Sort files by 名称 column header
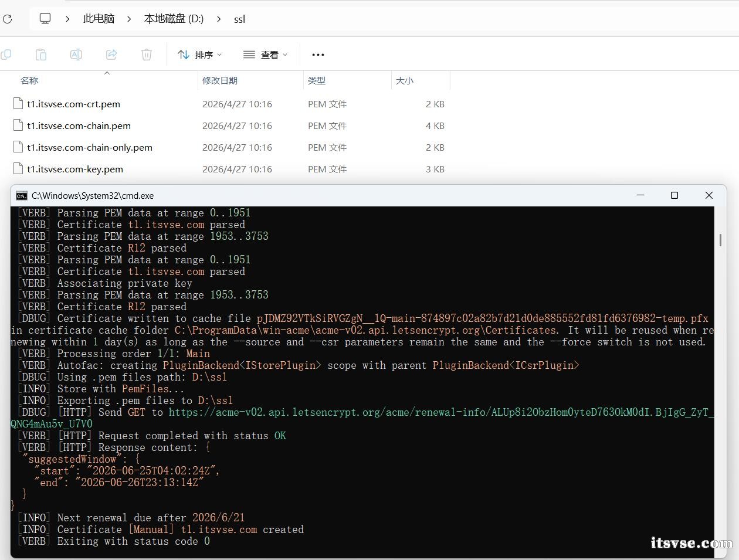Screen dimensions: 739x560 [x=29, y=80]
